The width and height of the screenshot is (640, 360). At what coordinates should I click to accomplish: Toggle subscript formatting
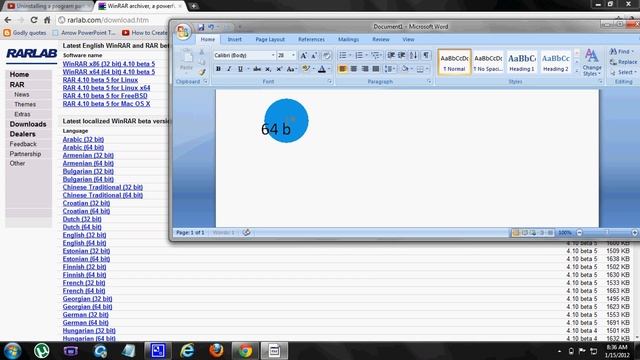tap(268, 69)
